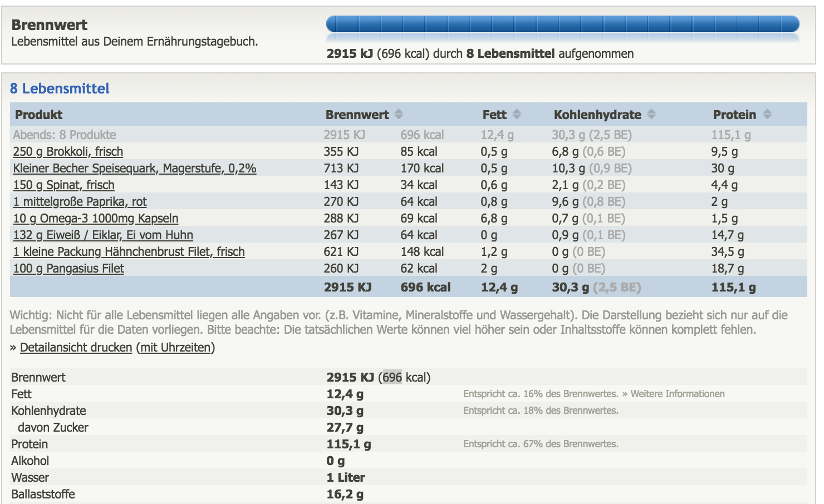
Task: Open 1 mittelgroße Paprika, rot link
Action: [x=80, y=201]
